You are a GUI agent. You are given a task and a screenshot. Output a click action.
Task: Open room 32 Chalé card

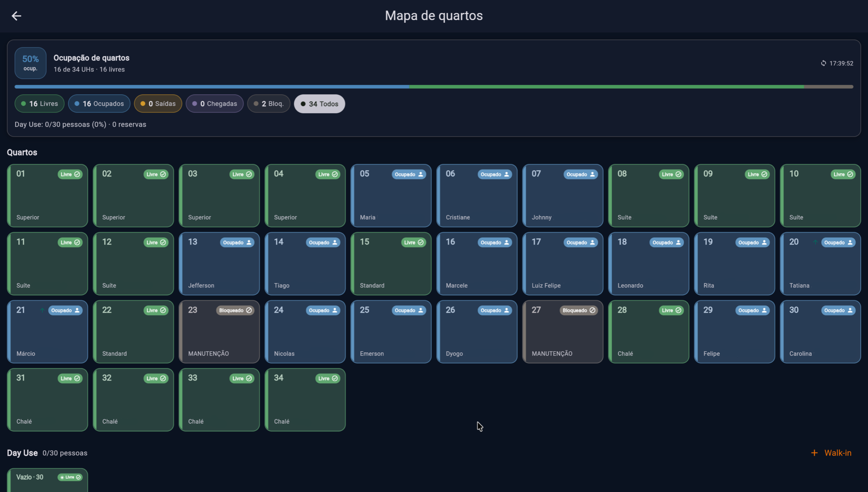133,399
